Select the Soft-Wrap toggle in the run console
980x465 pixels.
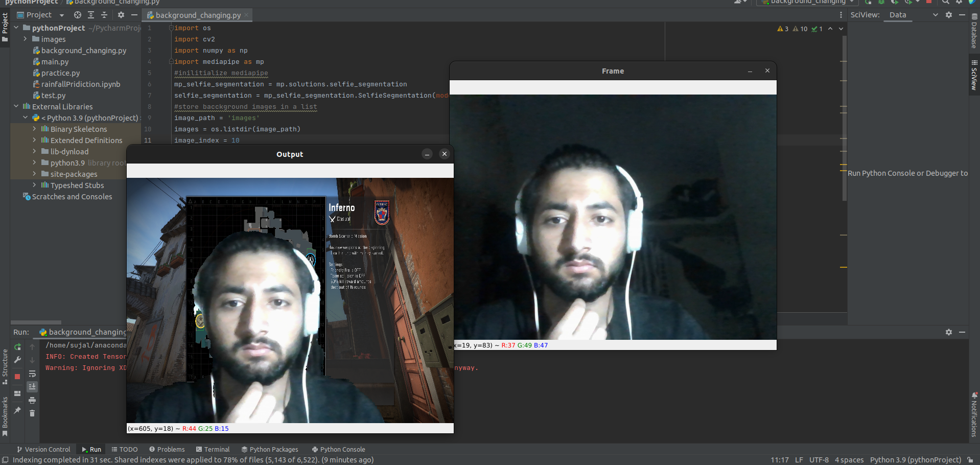click(x=32, y=374)
